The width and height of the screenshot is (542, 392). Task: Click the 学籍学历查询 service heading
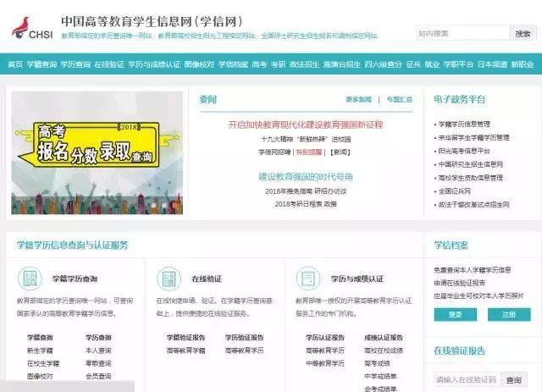point(75,279)
